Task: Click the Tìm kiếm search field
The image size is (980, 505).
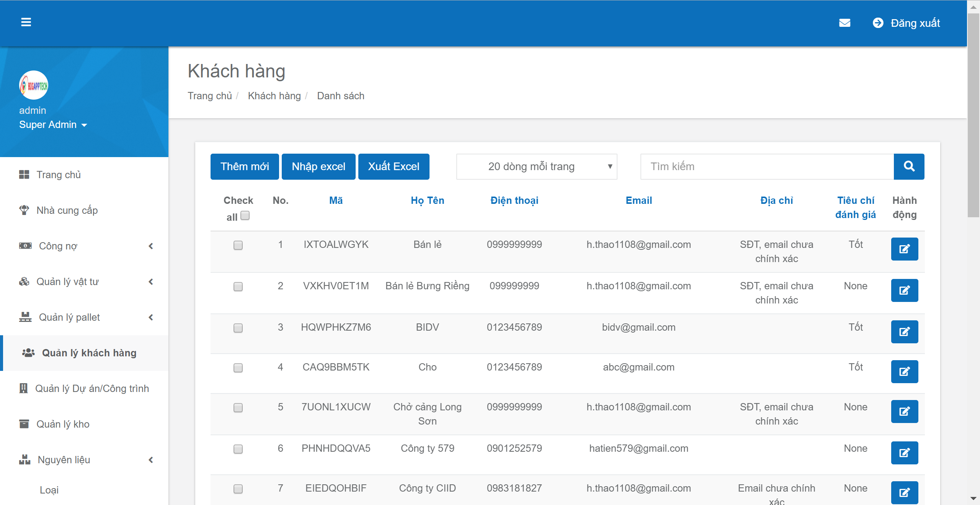Action: pyautogui.click(x=767, y=167)
